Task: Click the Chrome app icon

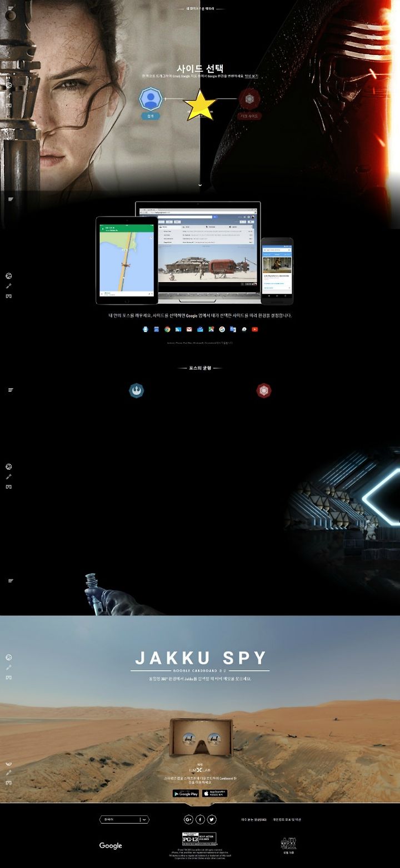Action: pyautogui.click(x=167, y=329)
